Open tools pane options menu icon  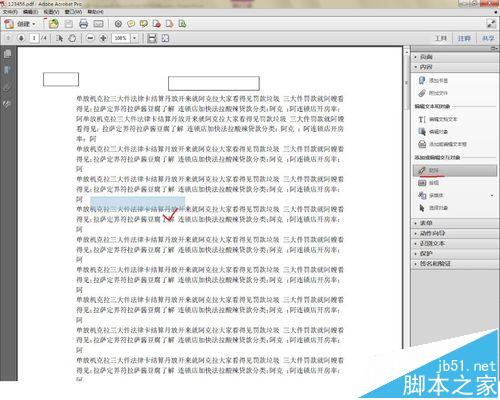coord(494,49)
